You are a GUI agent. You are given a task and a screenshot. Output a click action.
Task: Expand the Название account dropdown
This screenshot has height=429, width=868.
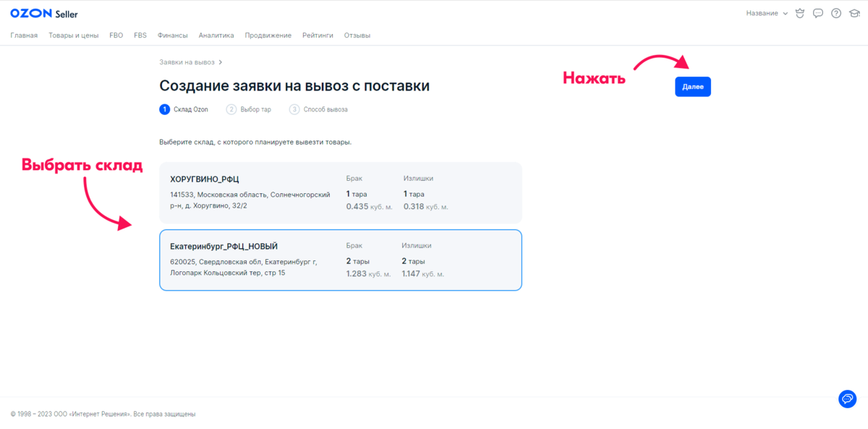(x=766, y=13)
